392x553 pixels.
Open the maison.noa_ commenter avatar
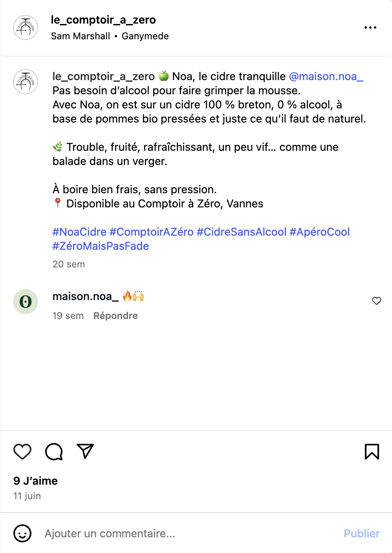[26, 302]
